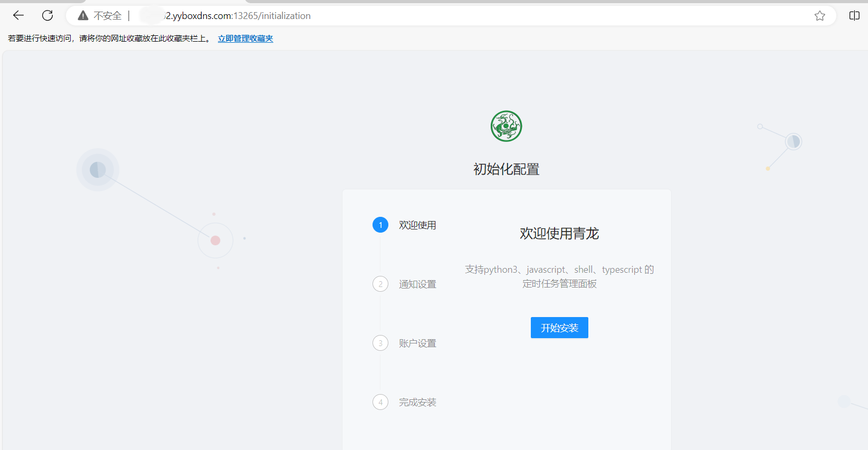Click the 通知设置 step label
Image resolution: width=868 pixels, height=450 pixels.
[417, 284]
